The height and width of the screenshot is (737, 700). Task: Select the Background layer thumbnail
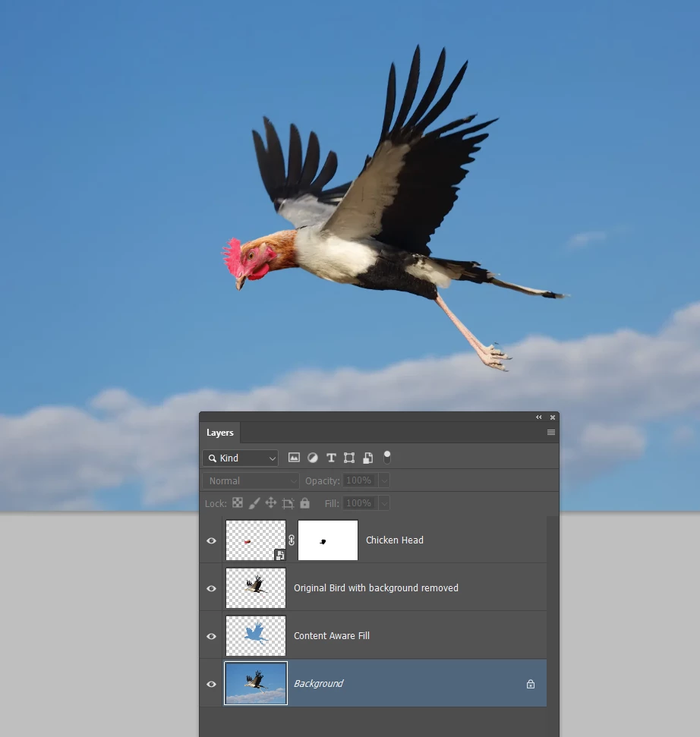256,683
